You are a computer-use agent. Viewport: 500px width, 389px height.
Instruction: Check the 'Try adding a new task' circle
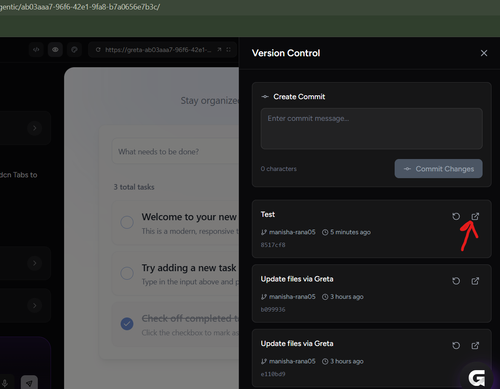point(127,273)
